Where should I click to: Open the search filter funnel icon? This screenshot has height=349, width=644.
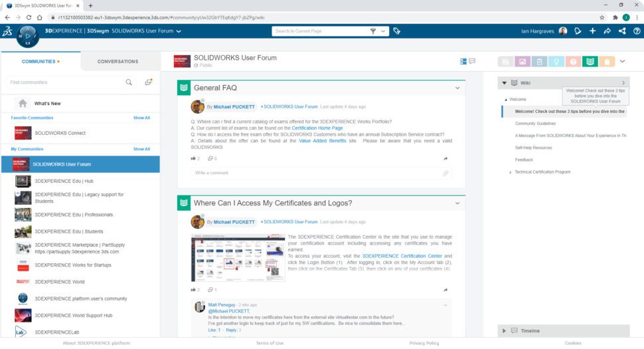[373, 31]
